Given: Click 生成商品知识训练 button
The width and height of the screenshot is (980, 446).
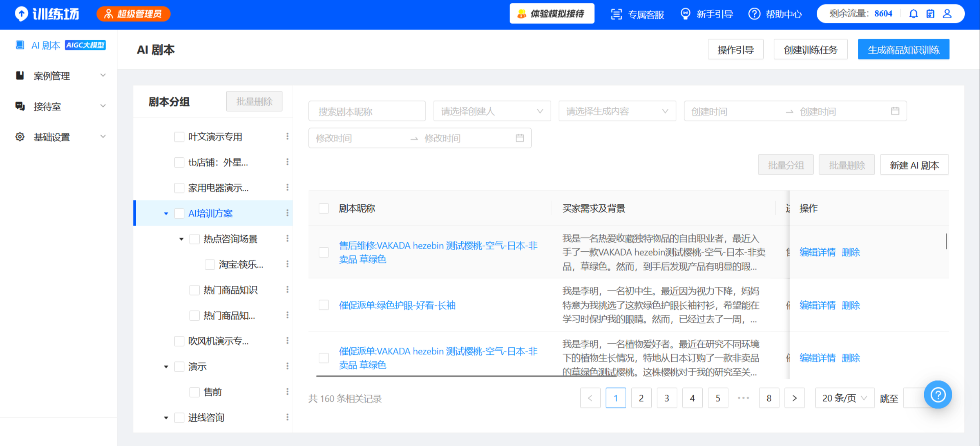Looking at the screenshot, I should (904, 50).
